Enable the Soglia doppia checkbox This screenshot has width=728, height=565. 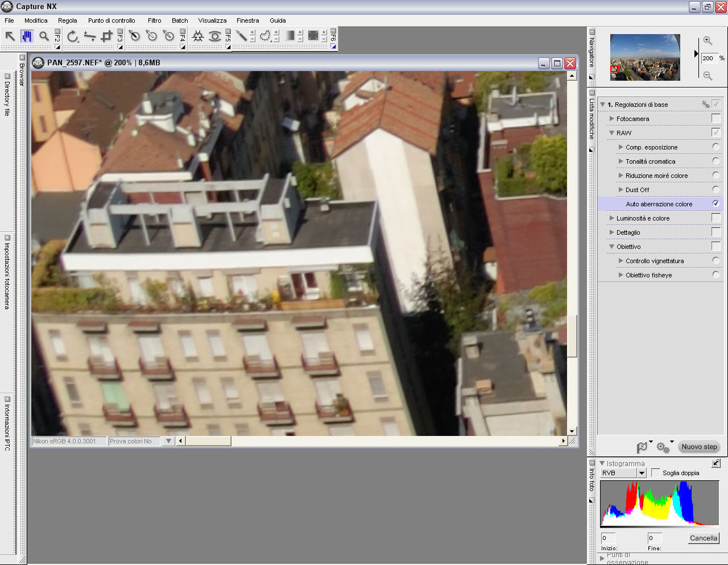pos(656,473)
